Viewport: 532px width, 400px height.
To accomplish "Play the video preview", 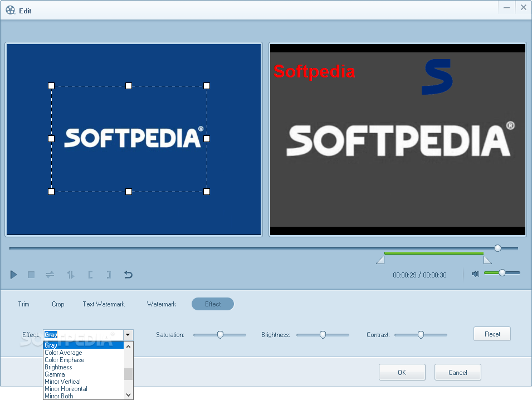I will click(13, 275).
